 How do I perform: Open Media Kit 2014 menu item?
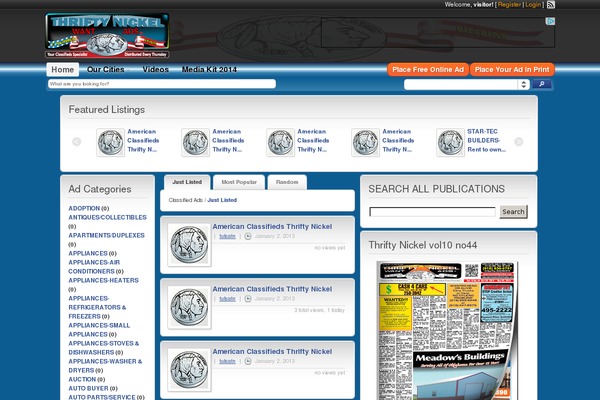point(209,70)
